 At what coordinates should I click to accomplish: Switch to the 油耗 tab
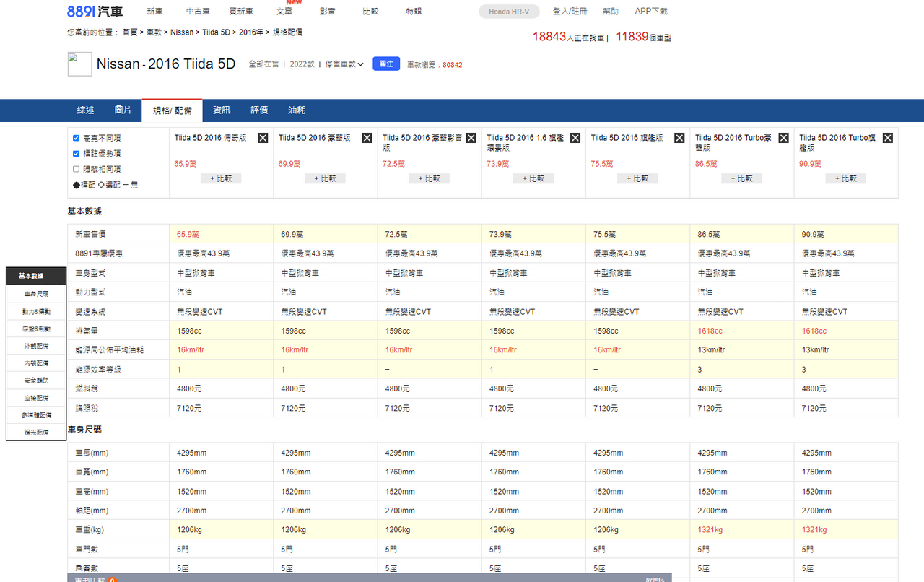tap(297, 110)
